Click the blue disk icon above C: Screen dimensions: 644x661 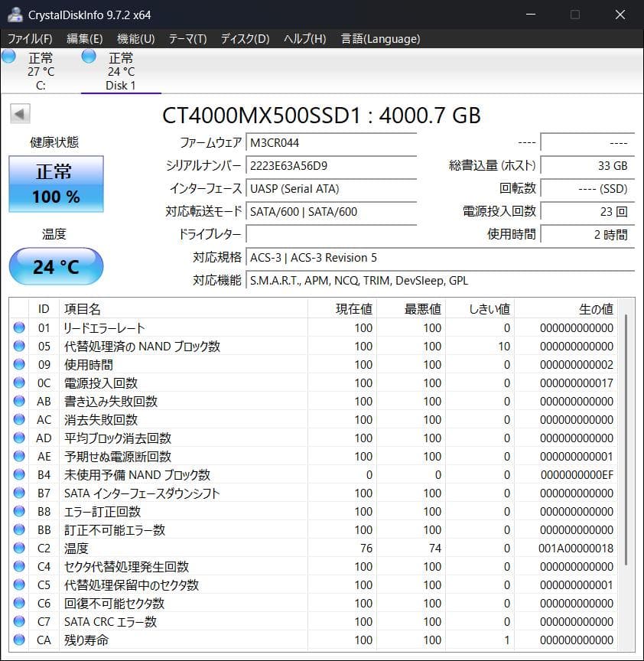[8, 56]
